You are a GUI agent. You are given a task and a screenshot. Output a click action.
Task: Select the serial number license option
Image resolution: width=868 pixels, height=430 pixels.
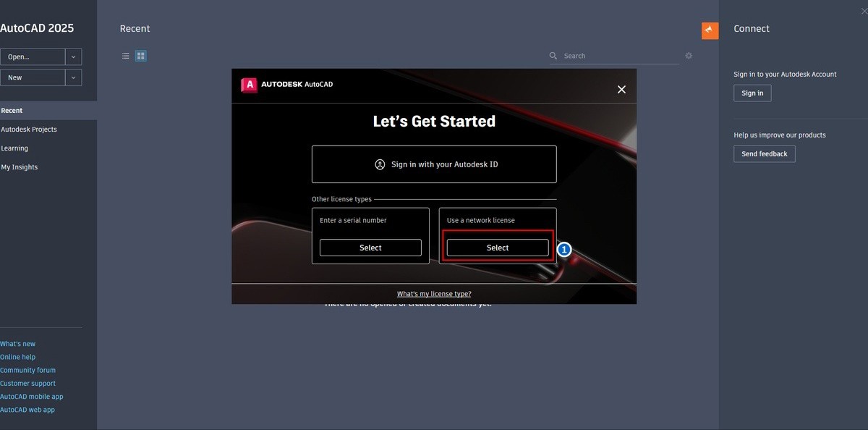[x=370, y=248]
